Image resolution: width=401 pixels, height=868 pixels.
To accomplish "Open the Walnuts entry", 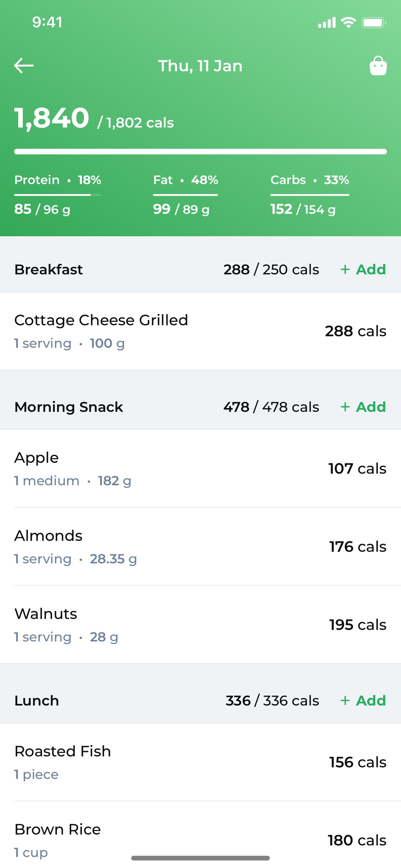I will point(200,625).
